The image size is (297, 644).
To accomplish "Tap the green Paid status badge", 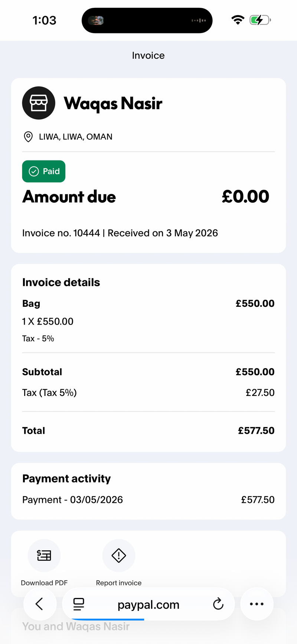I will (x=44, y=171).
